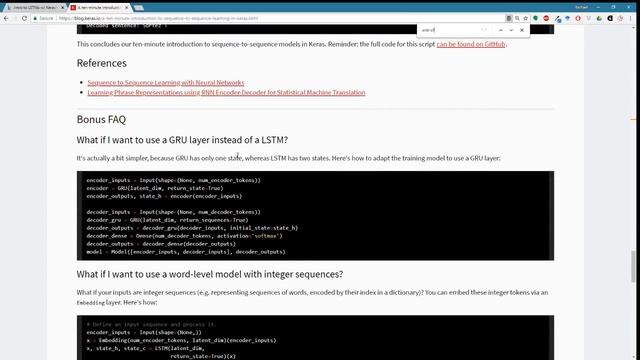Click the green shield extension icon
Image resolution: width=640 pixels, height=360 pixels.
(x=536, y=18)
